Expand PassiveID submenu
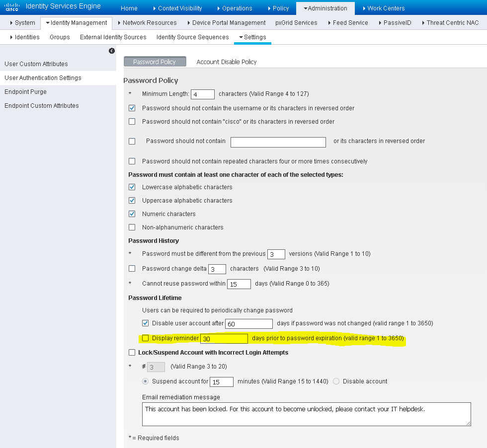The width and height of the screenshot is (487, 448). [x=395, y=23]
